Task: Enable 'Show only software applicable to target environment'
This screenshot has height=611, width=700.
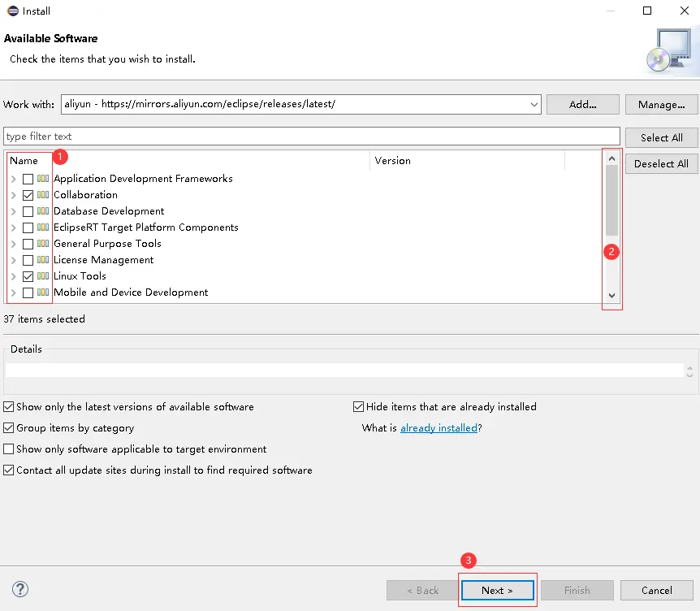Action: click(x=9, y=449)
